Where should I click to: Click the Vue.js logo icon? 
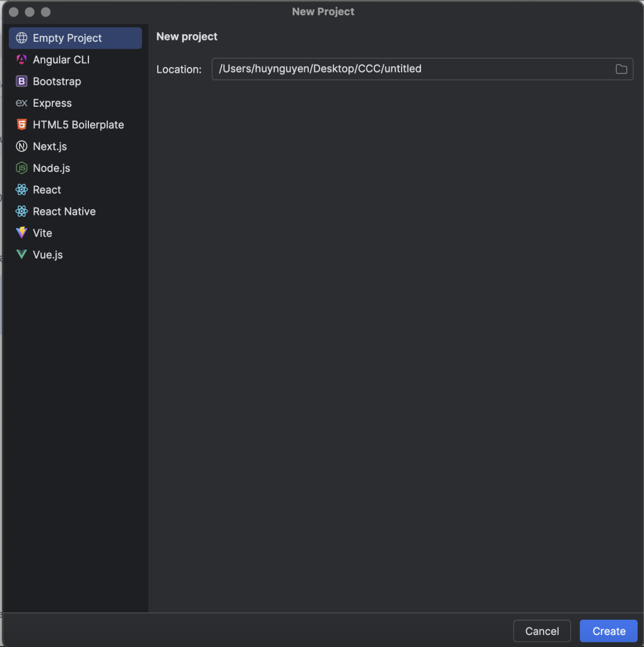[21, 255]
